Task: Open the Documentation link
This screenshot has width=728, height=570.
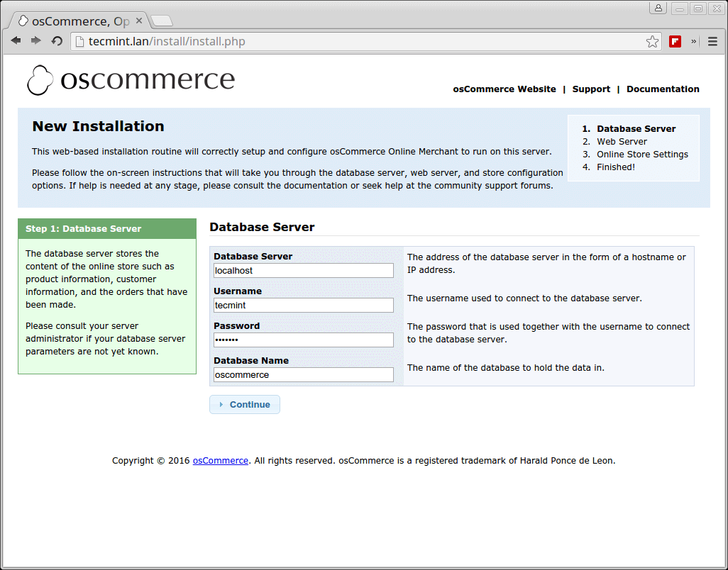Action: click(x=663, y=89)
